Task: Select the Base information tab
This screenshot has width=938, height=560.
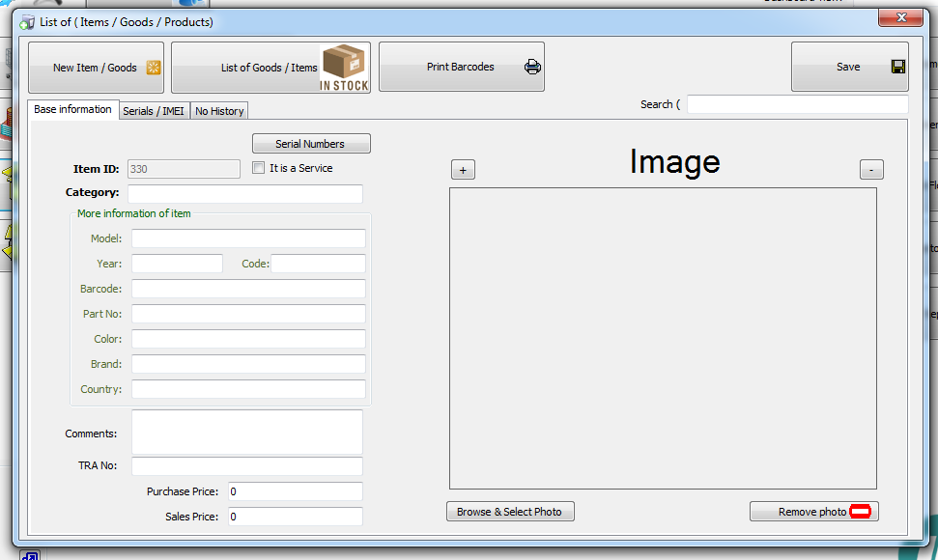Action: (x=73, y=110)
